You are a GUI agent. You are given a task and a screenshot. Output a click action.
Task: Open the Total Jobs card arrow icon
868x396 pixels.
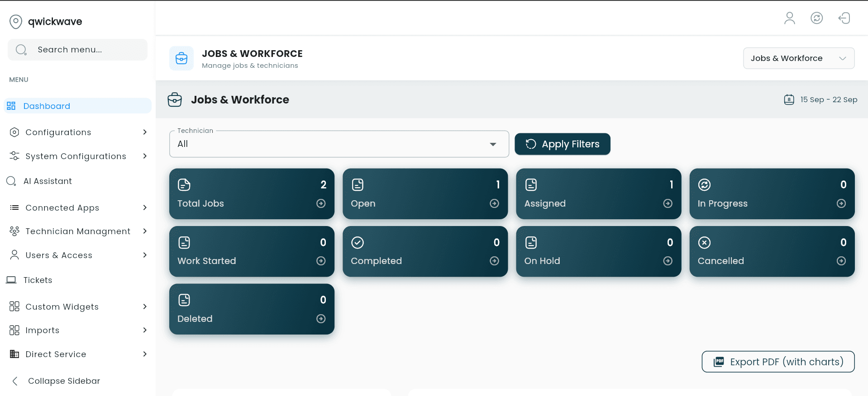pyautogui.click(x=321, y=203)
